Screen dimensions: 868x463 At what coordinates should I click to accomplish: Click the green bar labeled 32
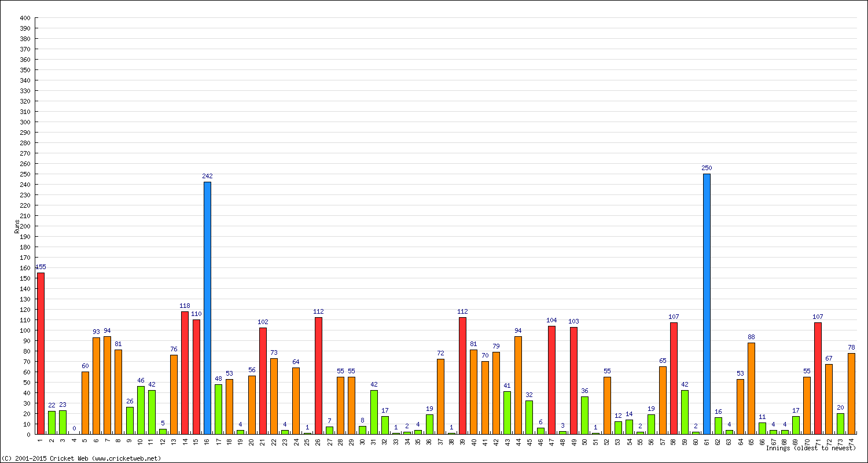pos(529,417)
